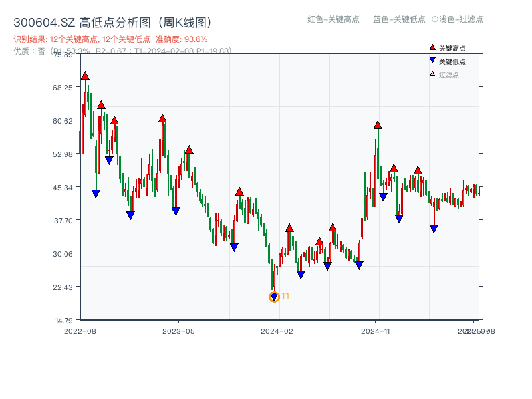Click the orange-circled T1 low marker

[274, 297]
